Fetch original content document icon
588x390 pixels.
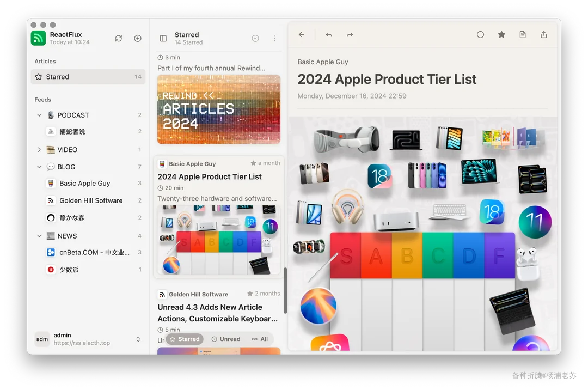523,34
